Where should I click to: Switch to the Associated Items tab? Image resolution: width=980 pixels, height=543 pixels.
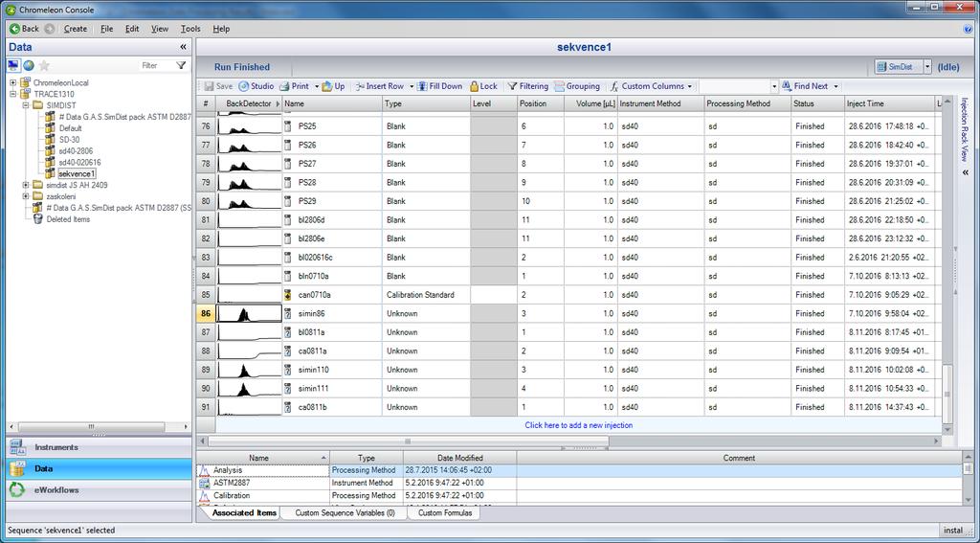point(244,513)
